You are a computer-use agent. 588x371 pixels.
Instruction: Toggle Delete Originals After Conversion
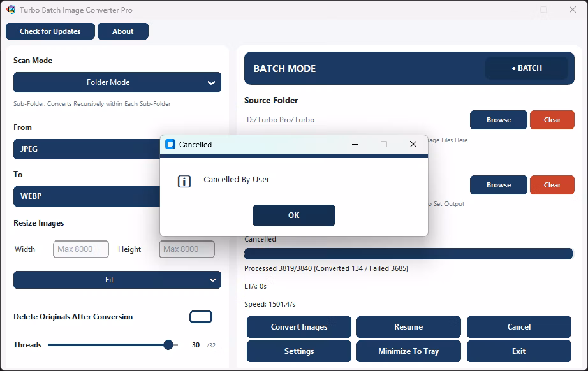click(x=201, y=317)
